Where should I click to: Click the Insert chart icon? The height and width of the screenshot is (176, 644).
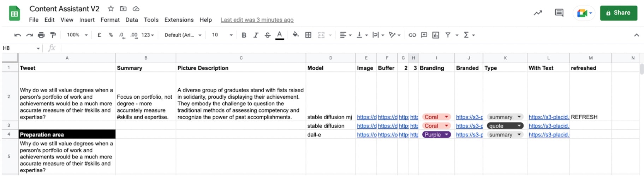coord(436,35)
